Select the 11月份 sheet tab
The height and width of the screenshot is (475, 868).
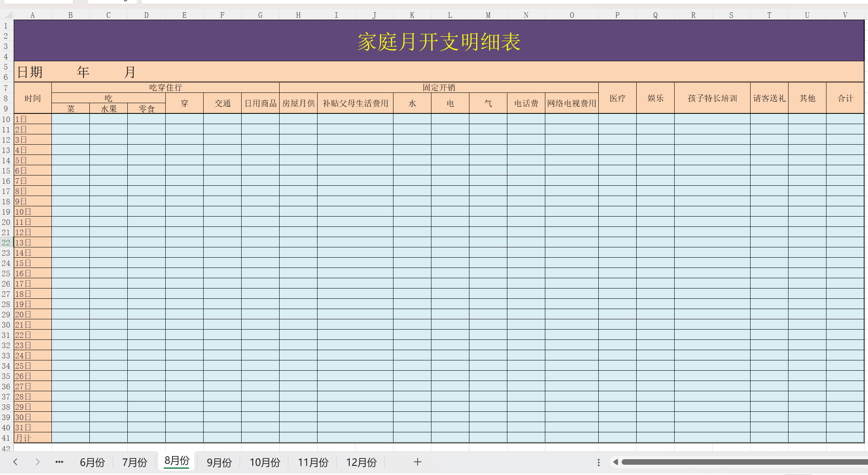(313, 462)
